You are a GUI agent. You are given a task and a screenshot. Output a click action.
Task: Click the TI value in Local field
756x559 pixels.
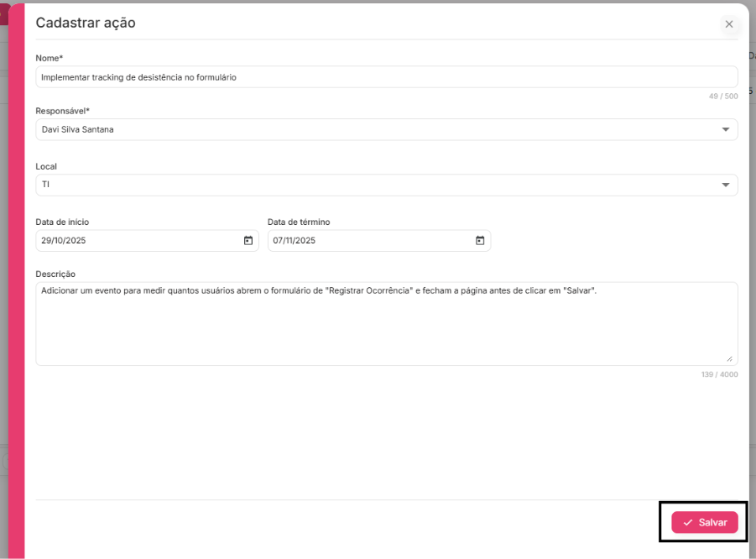coord(46,185)
